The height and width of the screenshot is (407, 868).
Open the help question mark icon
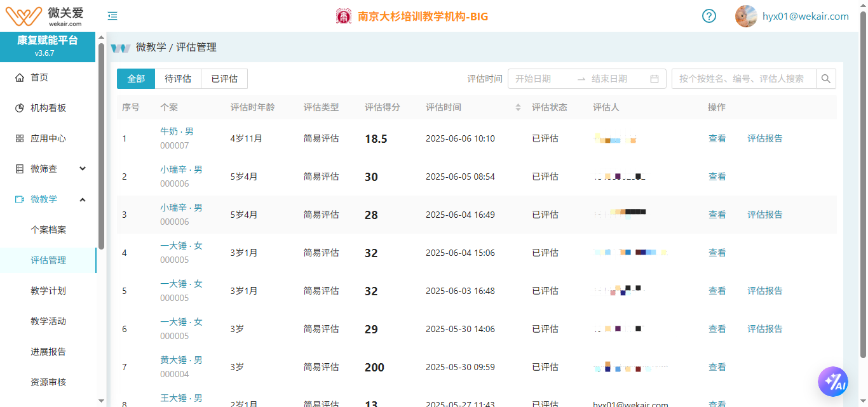[x=709, y=17]
